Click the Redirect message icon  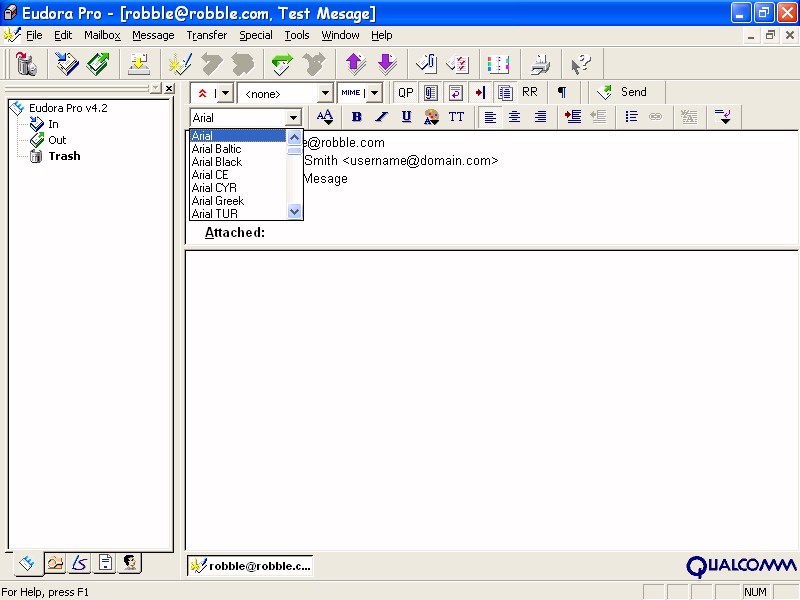(313, 64)
